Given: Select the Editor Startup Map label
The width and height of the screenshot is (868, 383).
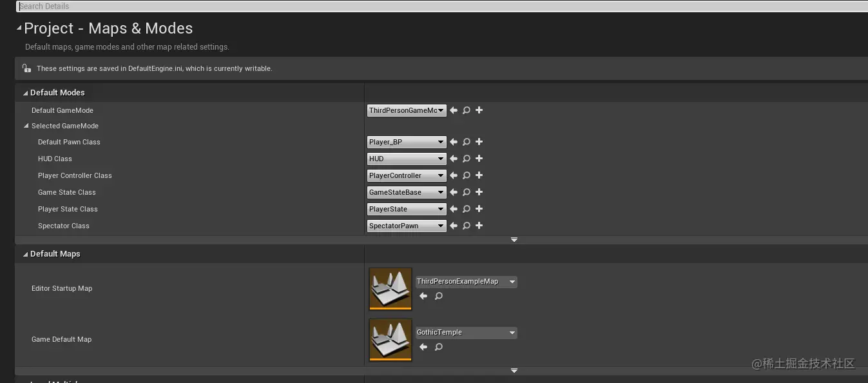Looking at the screenshot, I should (x=62, y=288).
